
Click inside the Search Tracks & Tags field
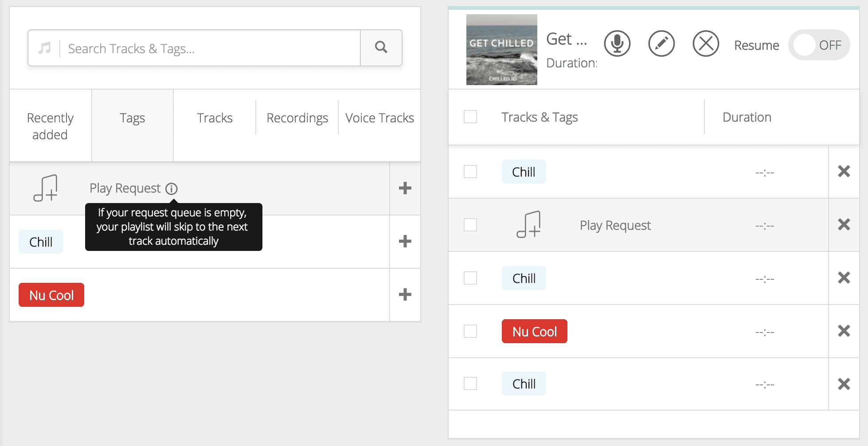[199, 48]
